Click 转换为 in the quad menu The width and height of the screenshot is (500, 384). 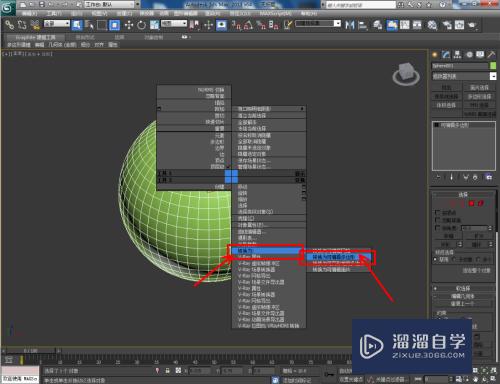click(x=269, y=250)
